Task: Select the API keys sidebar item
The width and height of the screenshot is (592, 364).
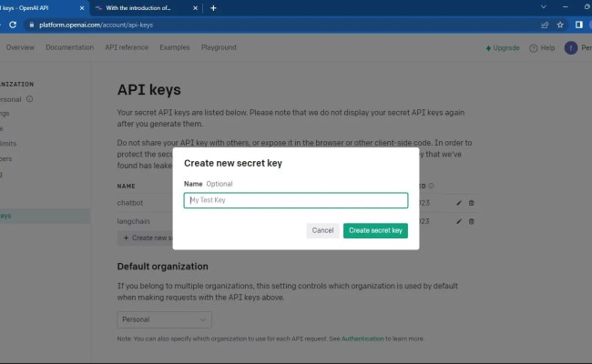Action: click(45, 217)
